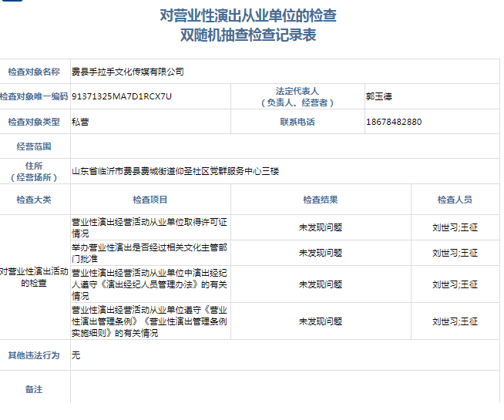
Task: Click the 对营业性演出活动的检查 category cell
Action: 34,277
